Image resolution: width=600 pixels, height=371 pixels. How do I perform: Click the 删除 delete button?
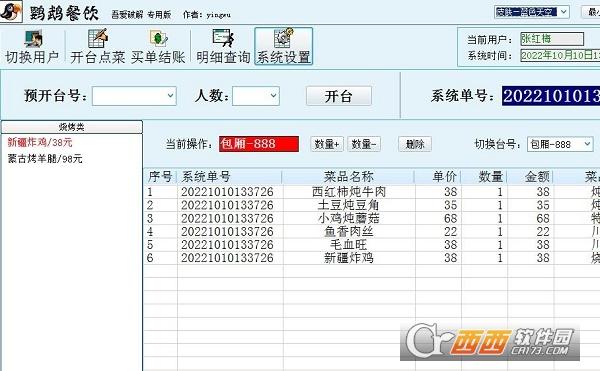tap(415, 144)
